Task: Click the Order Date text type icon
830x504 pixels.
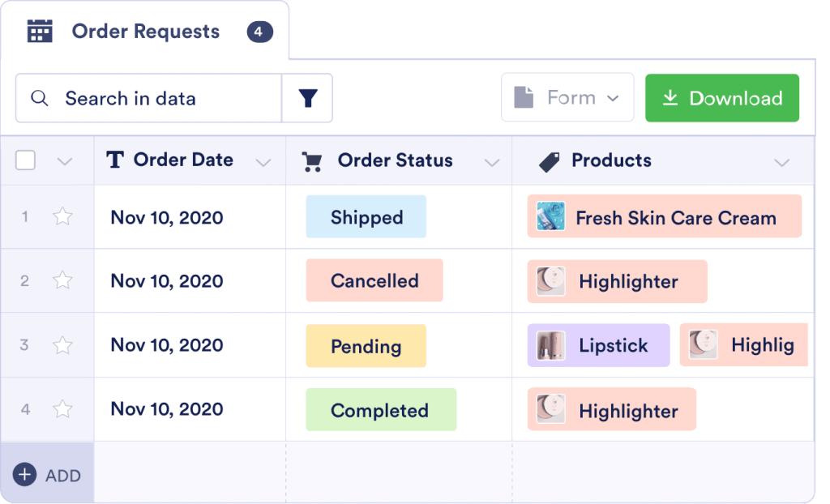Action: (x=115, y=160)
